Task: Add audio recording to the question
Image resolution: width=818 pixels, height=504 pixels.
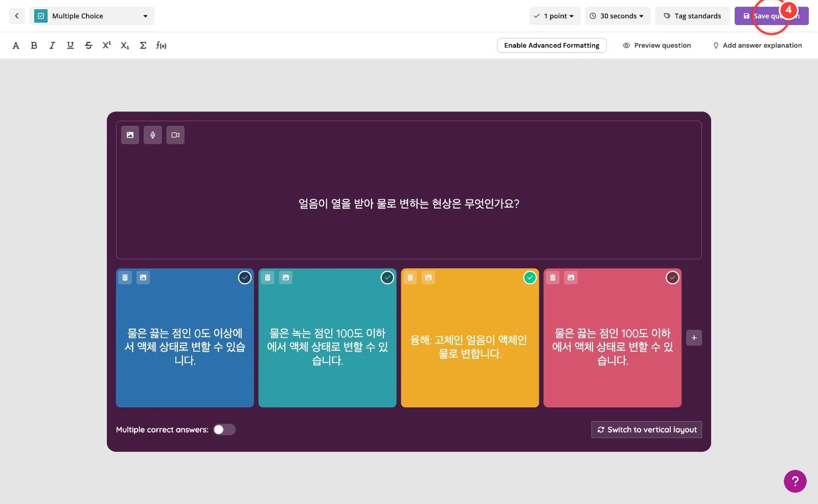Action: [x=152, y=135]
